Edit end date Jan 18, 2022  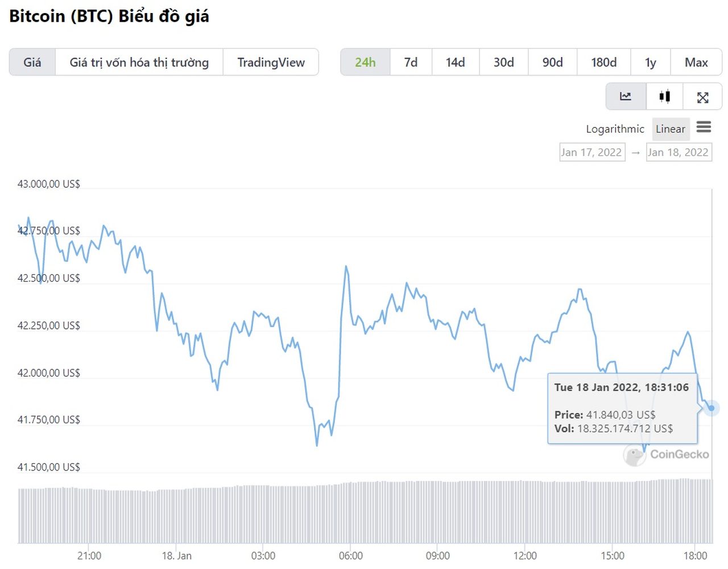tap(679, 152)
